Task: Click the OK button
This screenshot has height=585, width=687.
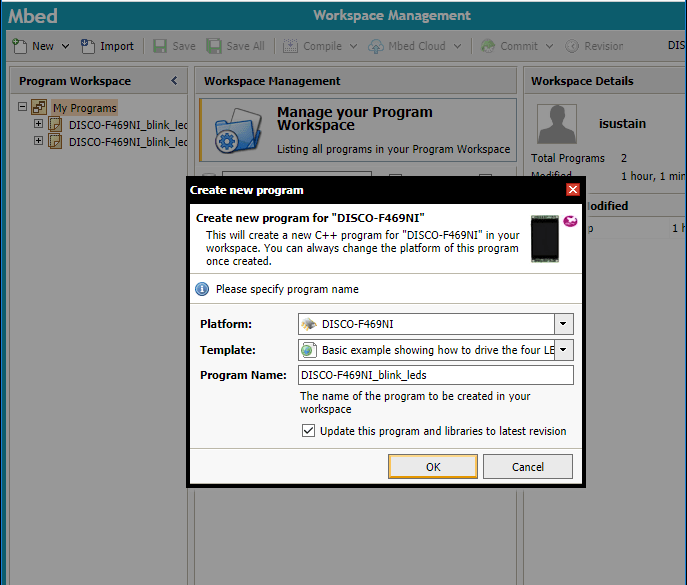Action: 433,467
